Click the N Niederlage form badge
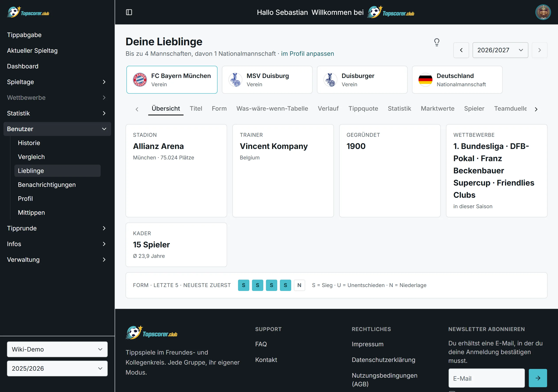The height and width of the screenshot is (392, 558). 299,285
